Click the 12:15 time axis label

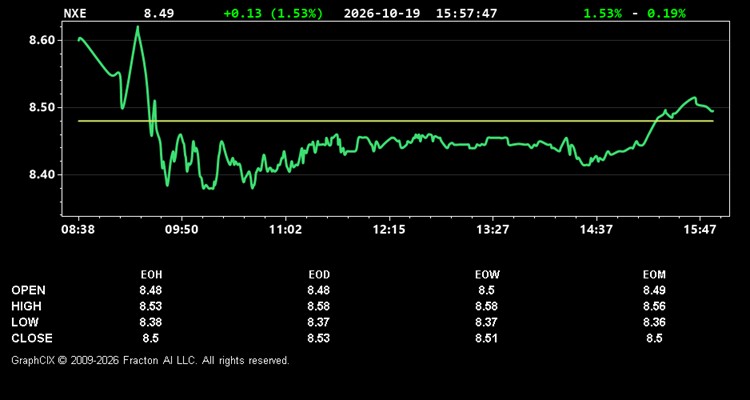pyautogui.click(x=389, y=230)
